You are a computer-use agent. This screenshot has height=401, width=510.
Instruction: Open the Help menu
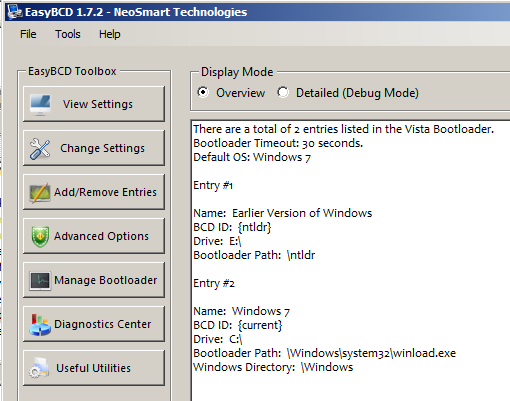tap(110, 34)
